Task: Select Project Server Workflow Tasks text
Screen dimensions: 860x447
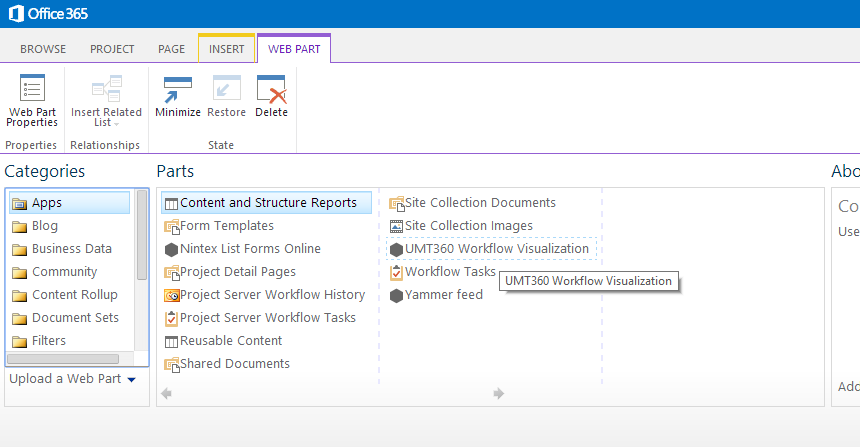Action: click(268, 318)
